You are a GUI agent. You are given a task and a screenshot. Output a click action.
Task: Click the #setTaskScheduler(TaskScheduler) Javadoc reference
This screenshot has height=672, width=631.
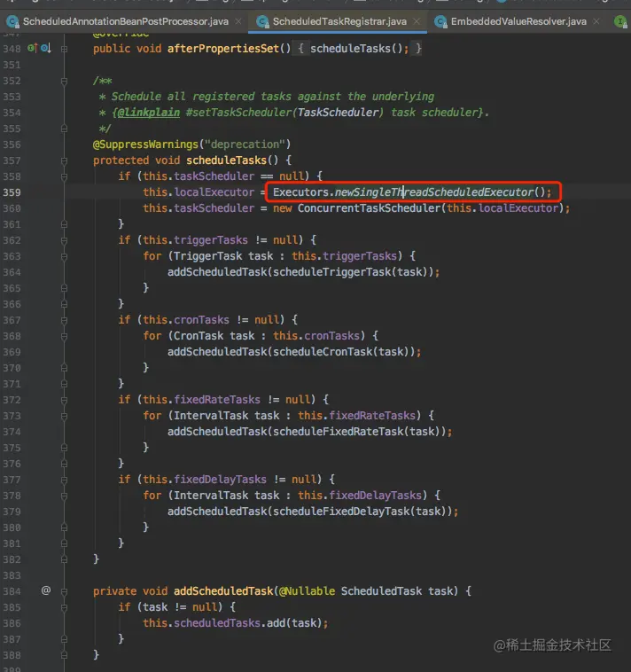click(284, 113)
